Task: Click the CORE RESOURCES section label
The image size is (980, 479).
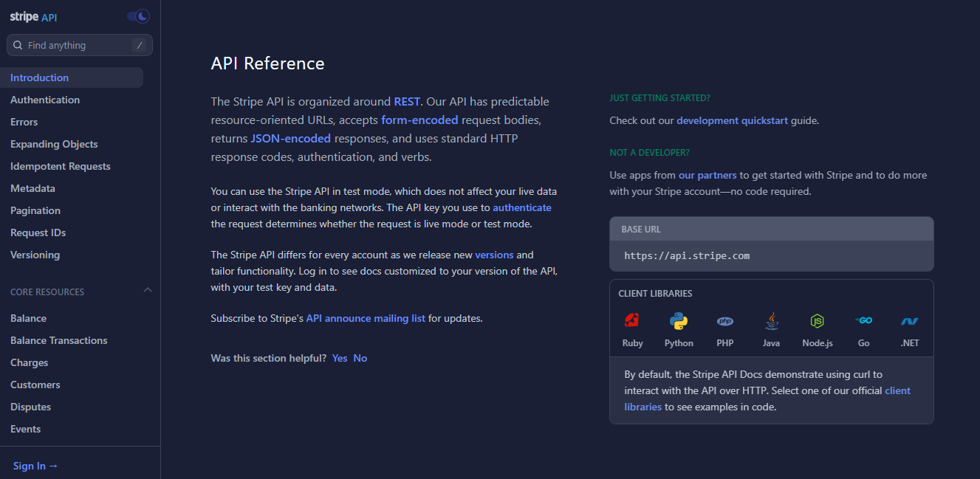Action: coord(47,292)
